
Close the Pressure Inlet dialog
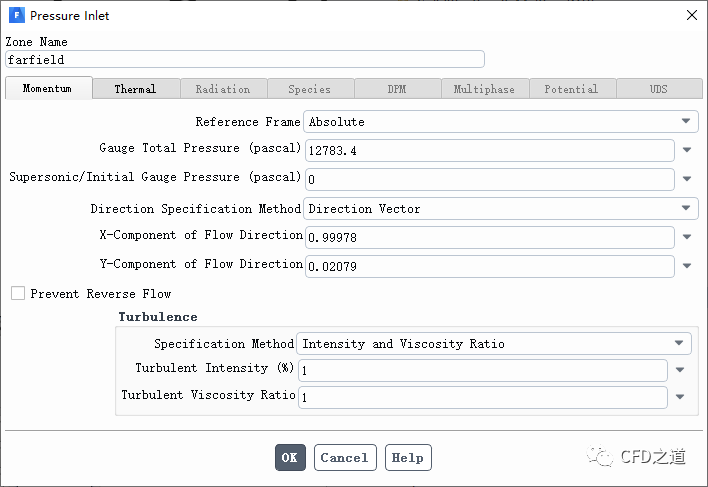(691, 15)
